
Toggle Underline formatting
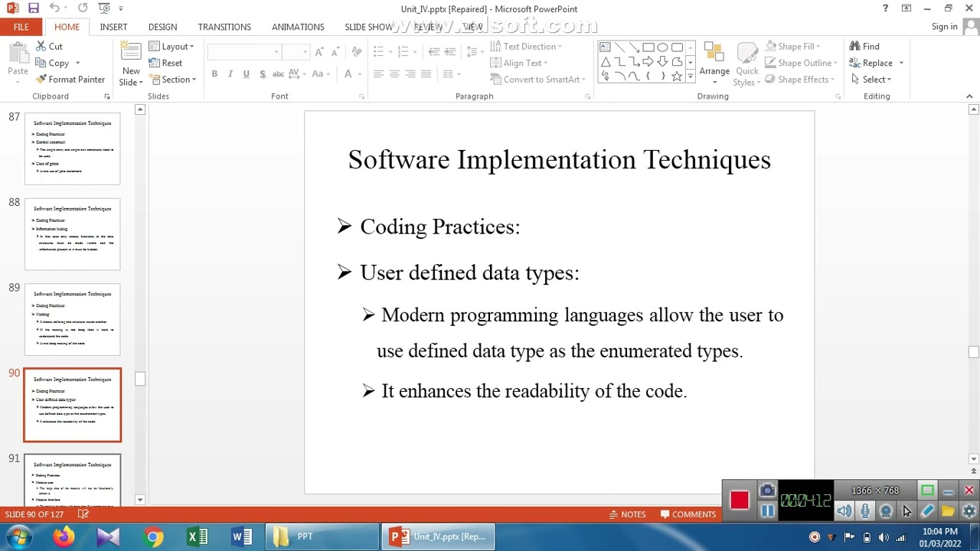coord(246,74)
